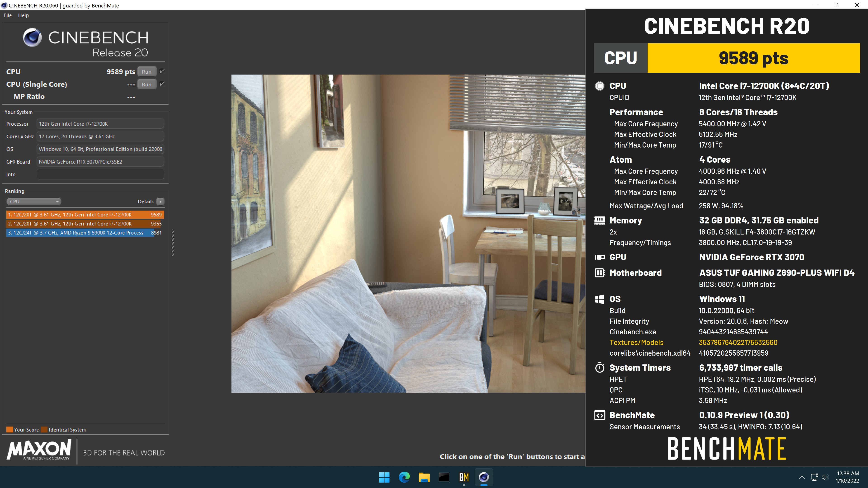This screenshot has height=488, width=868.
Task: Click the Windows OS logo icon in BenchMate panel
Action: (599, 299)
